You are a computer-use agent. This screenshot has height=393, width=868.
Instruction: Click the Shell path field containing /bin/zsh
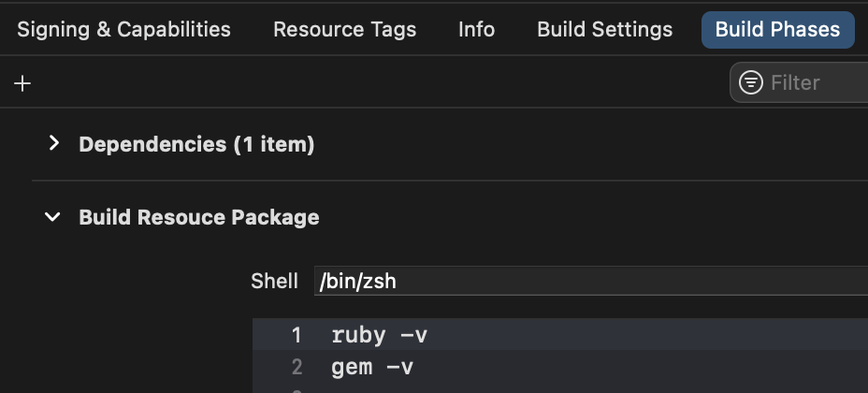(590, 281)
